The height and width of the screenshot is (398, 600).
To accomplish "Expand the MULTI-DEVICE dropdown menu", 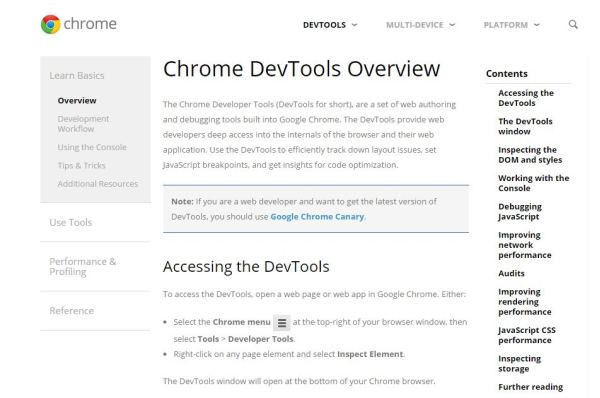I will pyautogui.click(x=420, y=25).
